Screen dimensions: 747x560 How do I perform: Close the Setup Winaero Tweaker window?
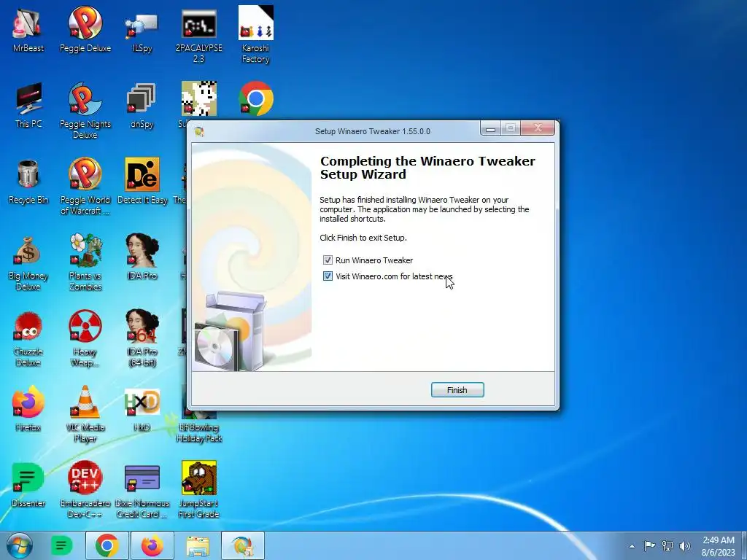pos(538,128)
